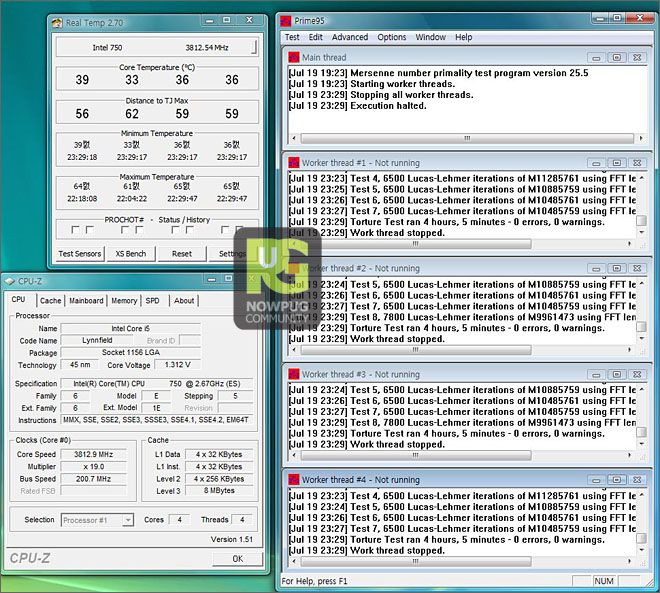The height and width of the screenshot is (593, 660).
Task: Click the Reset button in Real Temp
Action: [182, 254]
